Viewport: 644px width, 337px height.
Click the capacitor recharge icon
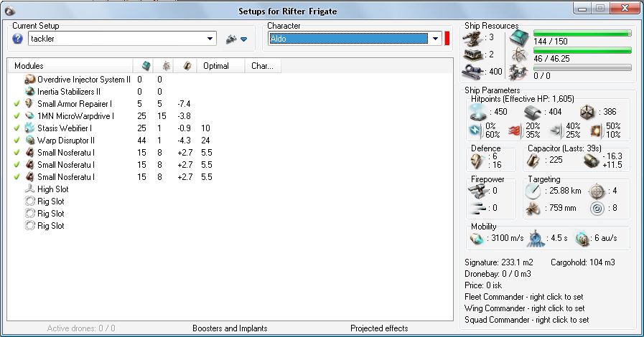[592, 161]
